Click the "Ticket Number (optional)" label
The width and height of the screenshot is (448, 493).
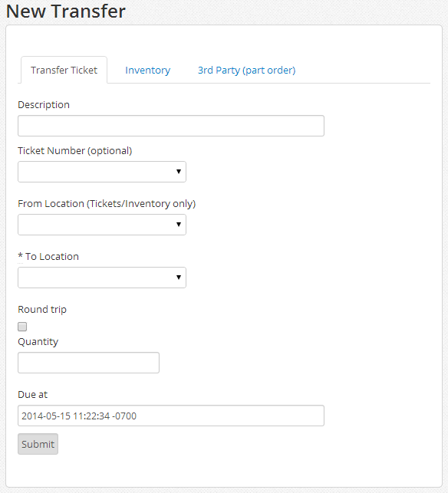click(75, 150)
